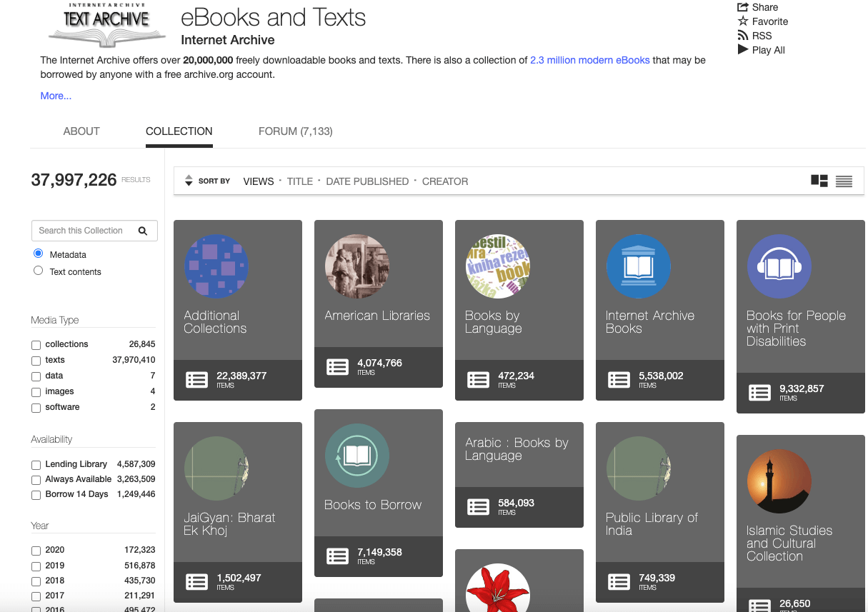868x612 pixels.
Task: Click items list icon on Arabic : Books by Language
Action: (479, 507)
